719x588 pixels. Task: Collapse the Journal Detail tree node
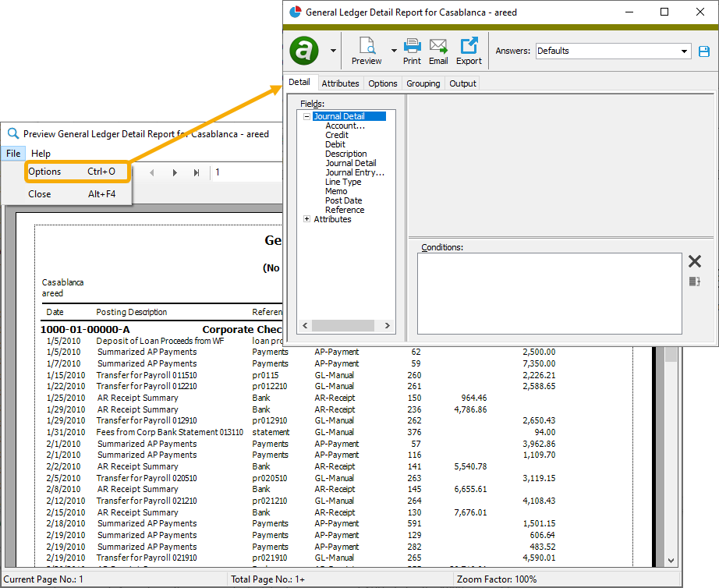point(306,116)
